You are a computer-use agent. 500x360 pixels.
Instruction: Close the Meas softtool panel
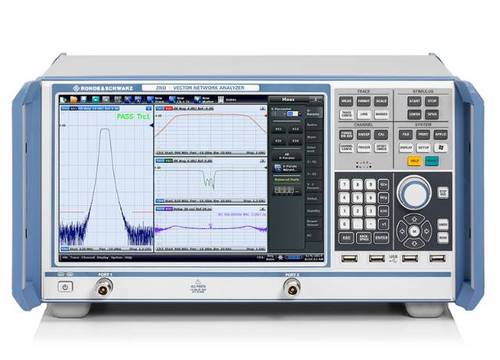(x=316, y=100)
